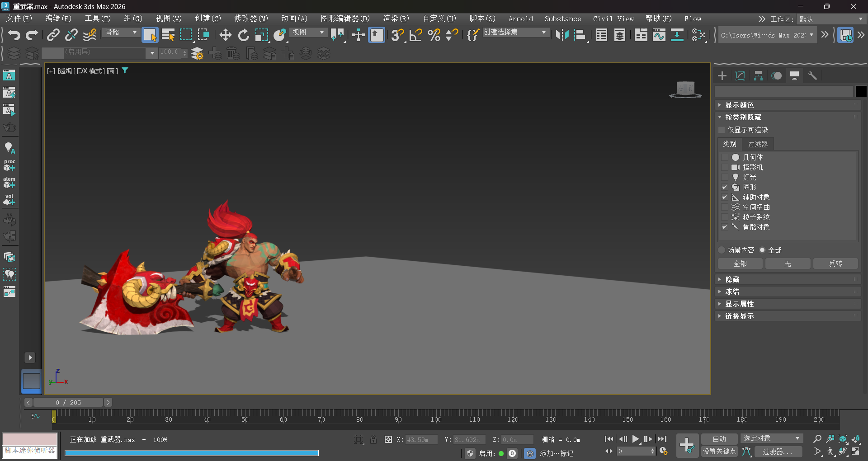Open the 骨骼 selection filter dropdown
Image resolution: width=868 pixels, height=461 pixels.
click(121, 33)
